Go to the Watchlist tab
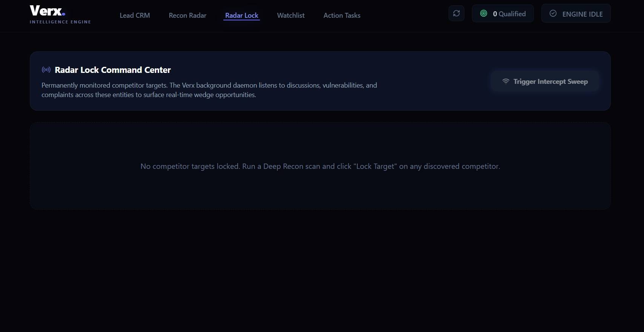This screenshot has height=332, width=644. click(x=290, y=15)
